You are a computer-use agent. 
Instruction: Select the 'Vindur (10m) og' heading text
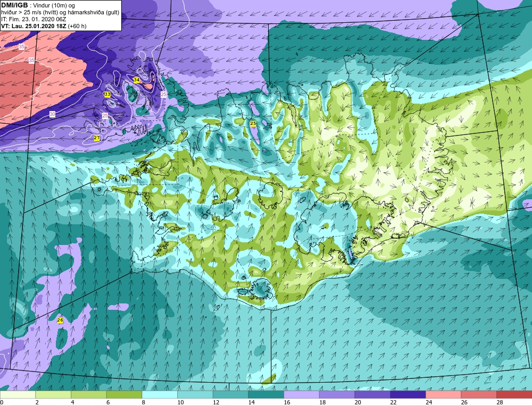55,6
